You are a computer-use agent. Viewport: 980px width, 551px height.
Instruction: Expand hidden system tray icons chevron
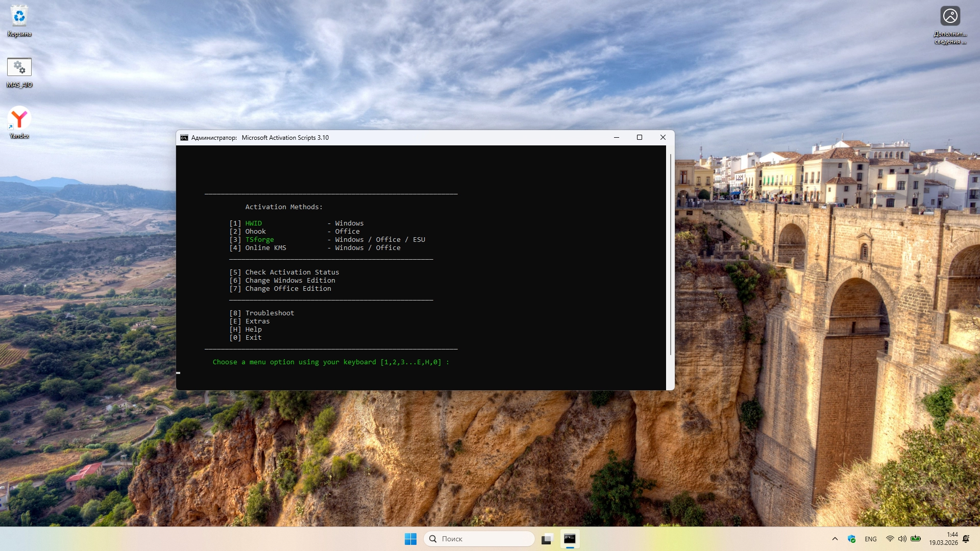click(x=835, y=539)
